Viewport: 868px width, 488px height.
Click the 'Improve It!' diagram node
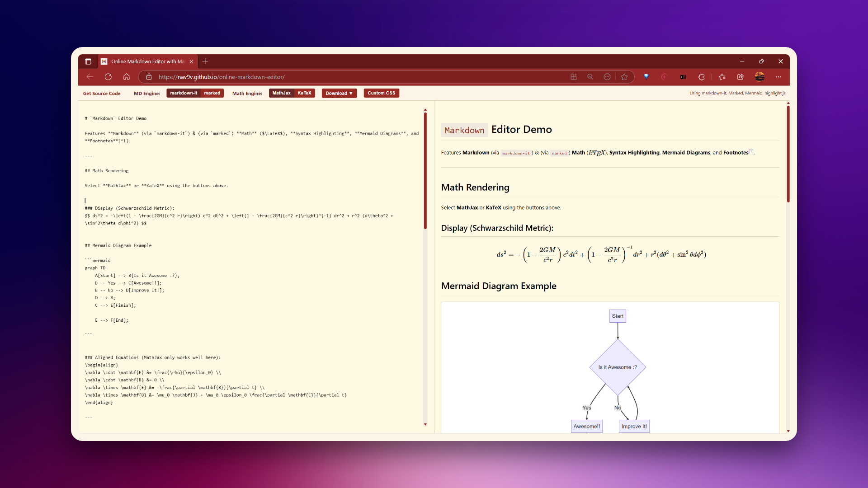634,426
